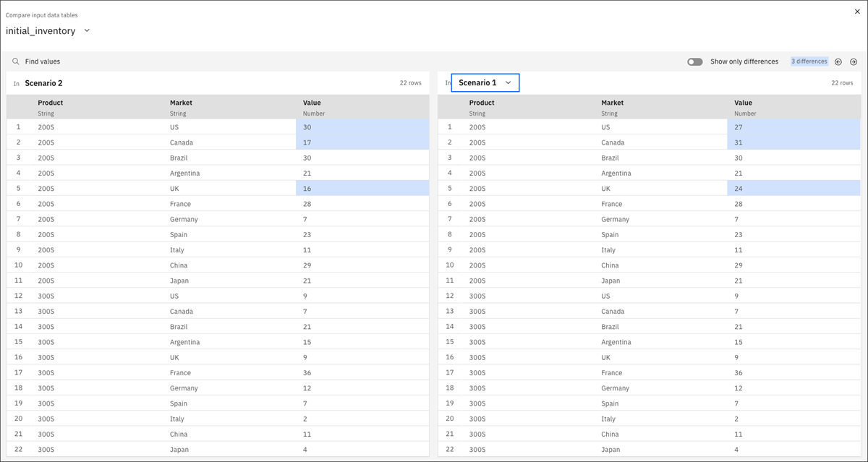Screen dimensions: 868x462
Task: Jump to the next difference arrow icon
Action: pos(854,61)
